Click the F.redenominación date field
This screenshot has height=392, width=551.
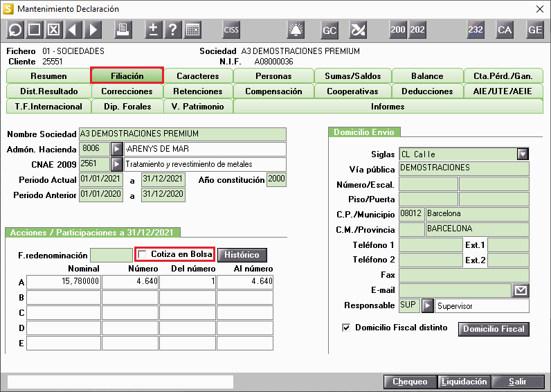pos(111,256)
